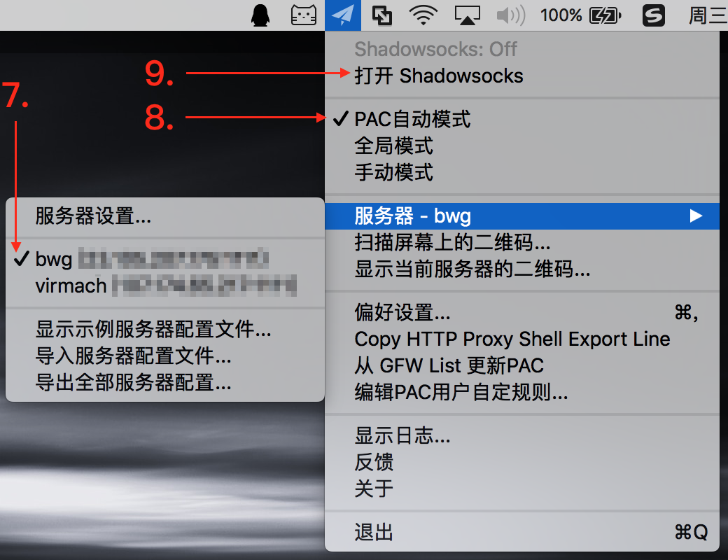
Task: Turn on Shadowsocks via 打开 Shadowsocks
Action: (522, 76)
